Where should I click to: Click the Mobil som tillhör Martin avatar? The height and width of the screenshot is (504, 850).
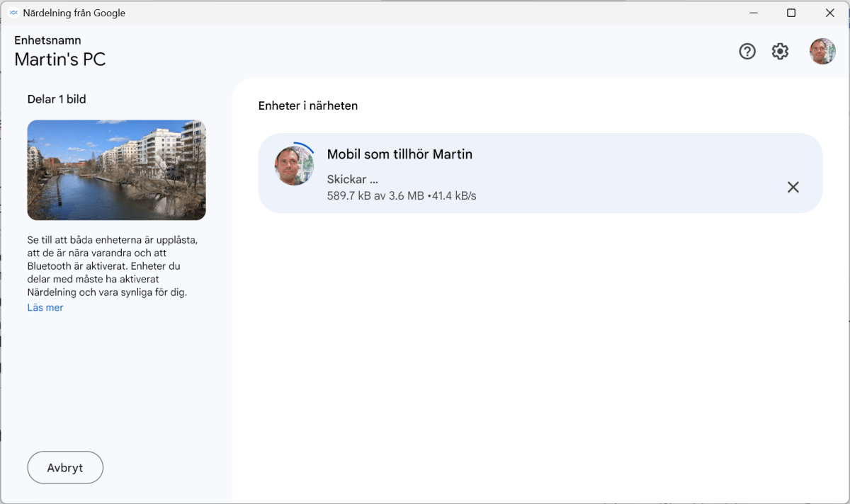[x=295, y=166]
